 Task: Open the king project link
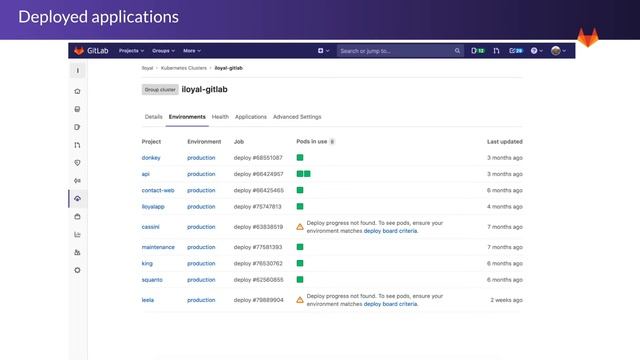click(147, 263)
